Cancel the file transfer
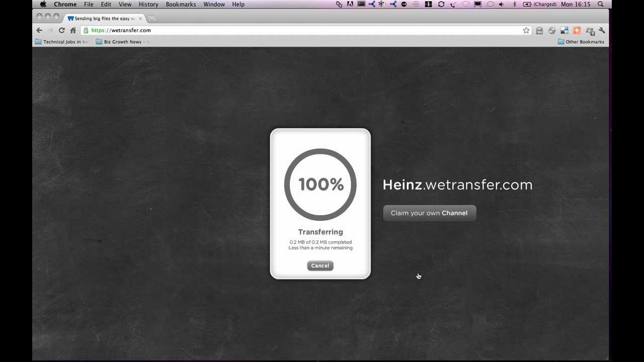Screen dimensions: 644x362 (x=320, y=266)
